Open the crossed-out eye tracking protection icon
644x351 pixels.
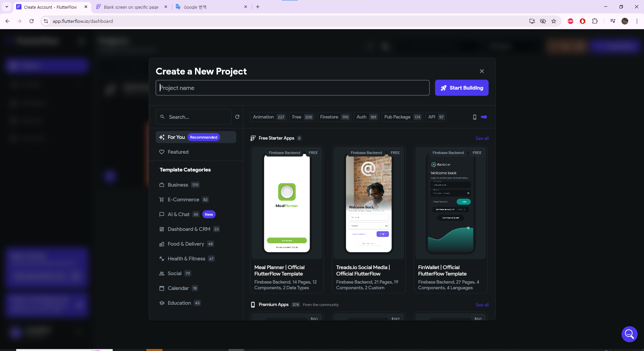(543, 21)
